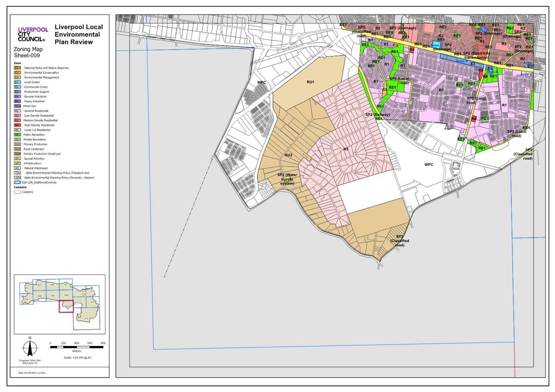Click the R5 zone label on map
Viewport: 555px width, 392px height.
click(346, 149)
